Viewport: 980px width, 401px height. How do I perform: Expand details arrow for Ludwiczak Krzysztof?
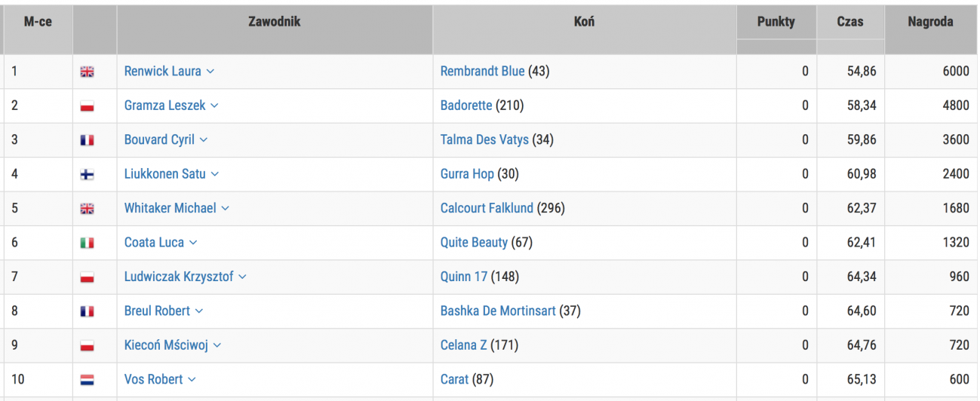coord(242,277)
